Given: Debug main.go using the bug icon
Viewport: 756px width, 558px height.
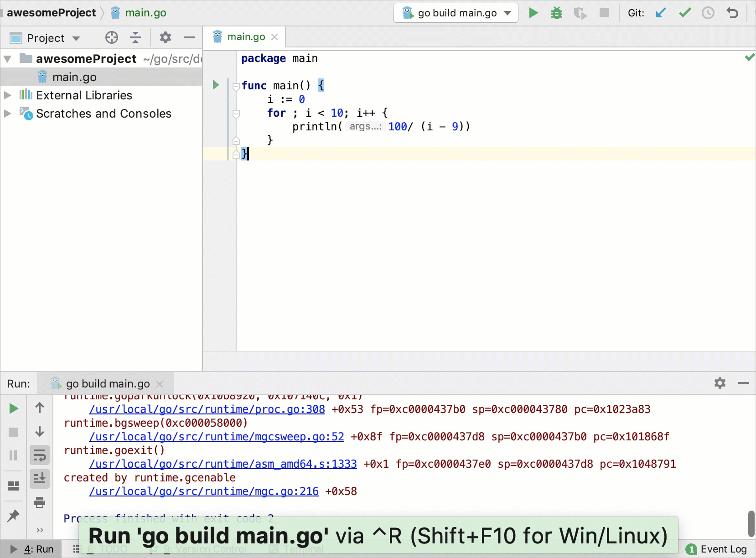Looking at the screenshot, I should point(557,13).
